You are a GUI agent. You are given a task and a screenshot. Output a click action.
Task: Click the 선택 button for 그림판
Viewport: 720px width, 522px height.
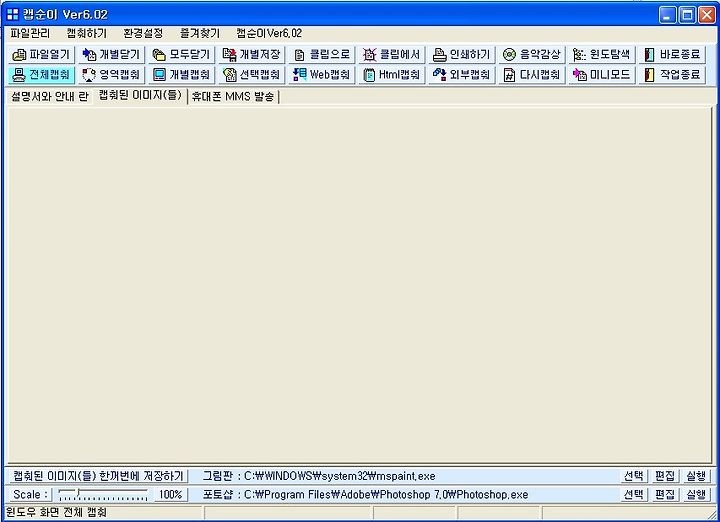[634, 476]
